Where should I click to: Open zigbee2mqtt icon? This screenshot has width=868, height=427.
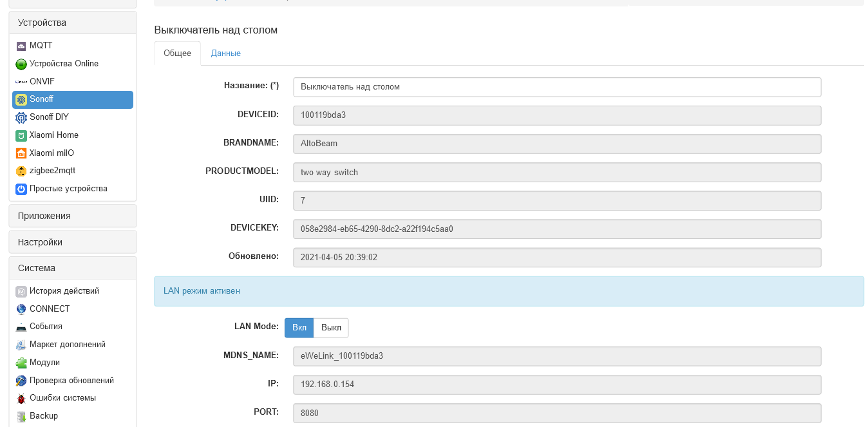pos(21,171)
